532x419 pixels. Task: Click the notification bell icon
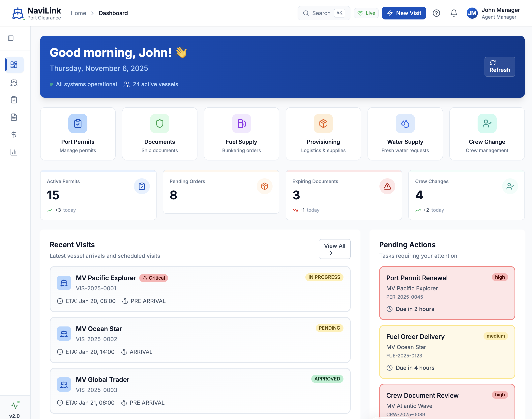pyautogui.click(x=454, y=13)
